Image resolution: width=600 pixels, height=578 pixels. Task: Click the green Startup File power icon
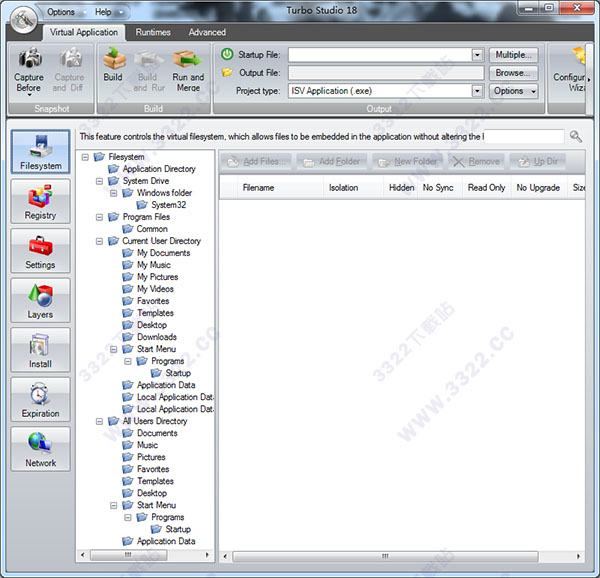227,54
